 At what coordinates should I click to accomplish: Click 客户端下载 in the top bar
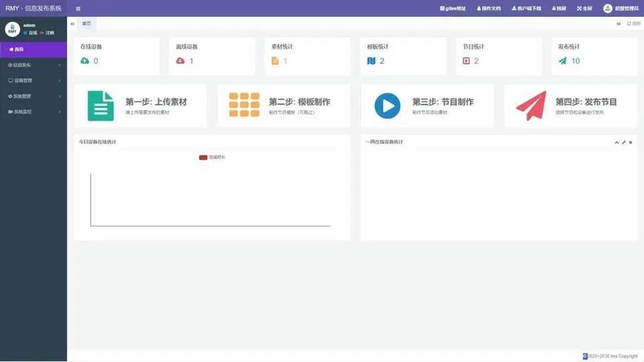[526, 8]
